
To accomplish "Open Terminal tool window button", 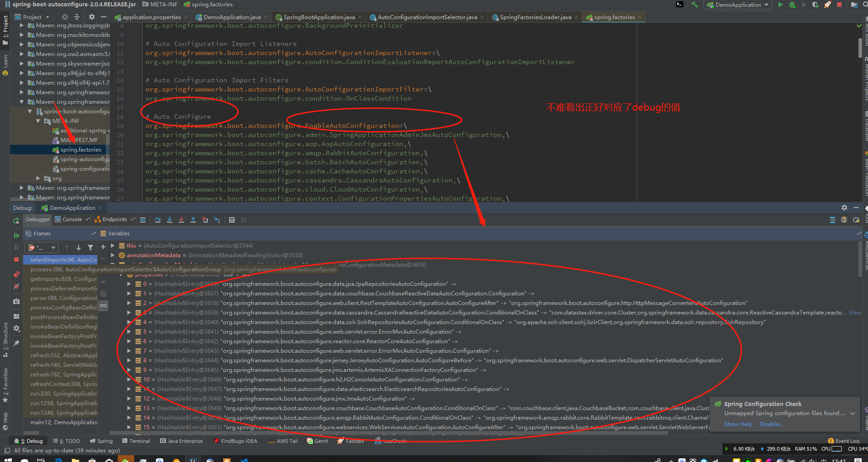I will point(136,441).
